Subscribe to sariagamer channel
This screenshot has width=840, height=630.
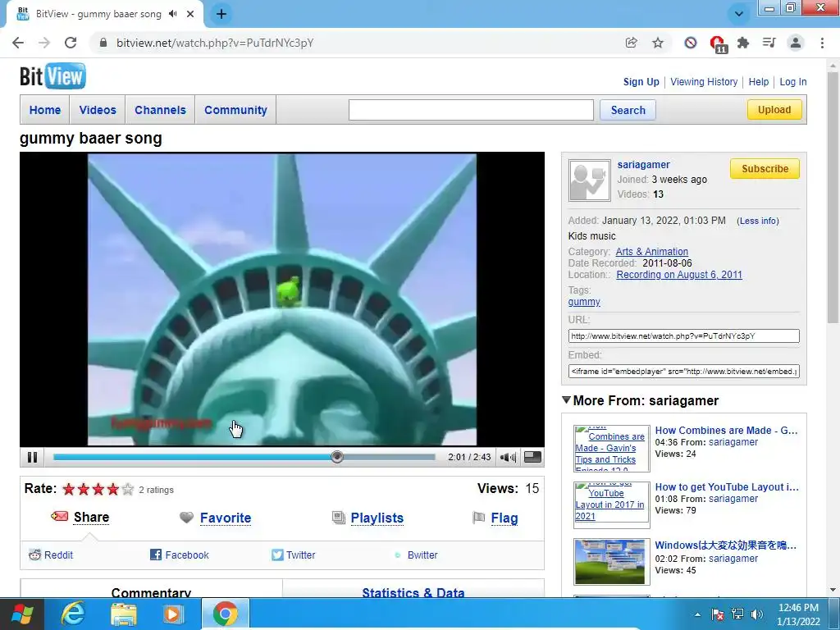[x=765, y=169]
